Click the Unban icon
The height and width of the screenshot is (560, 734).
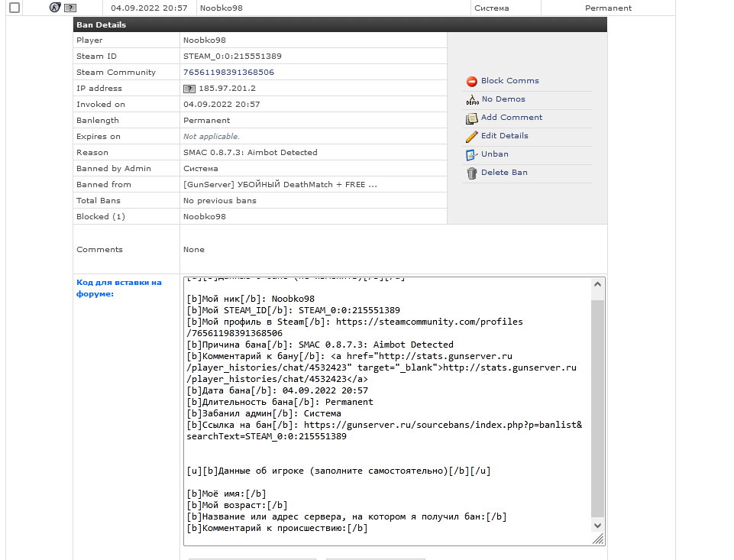(471, 154)
